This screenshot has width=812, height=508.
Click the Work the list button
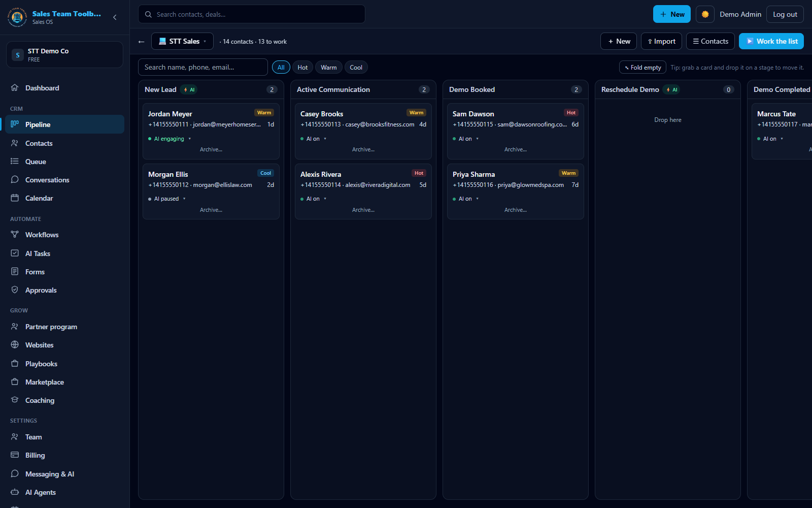[771, 41]
